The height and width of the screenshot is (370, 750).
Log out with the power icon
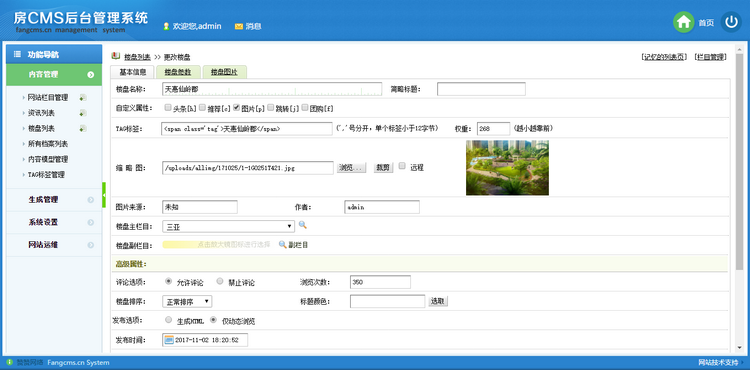click(x=731, y=22)
